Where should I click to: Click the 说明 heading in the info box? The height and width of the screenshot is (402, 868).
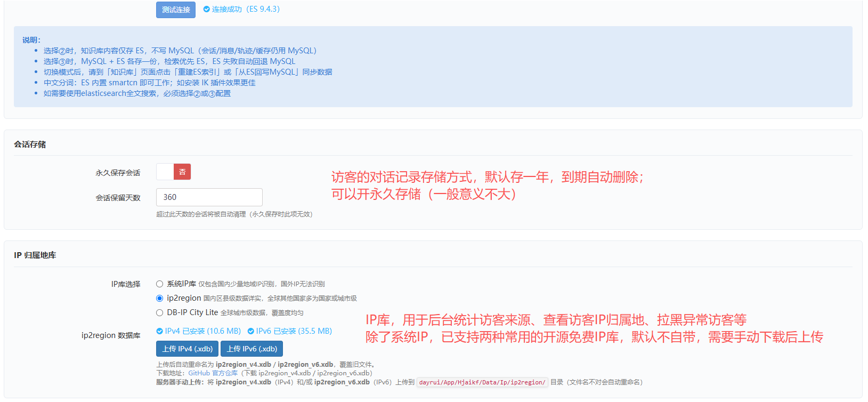(x=31, y=40)
